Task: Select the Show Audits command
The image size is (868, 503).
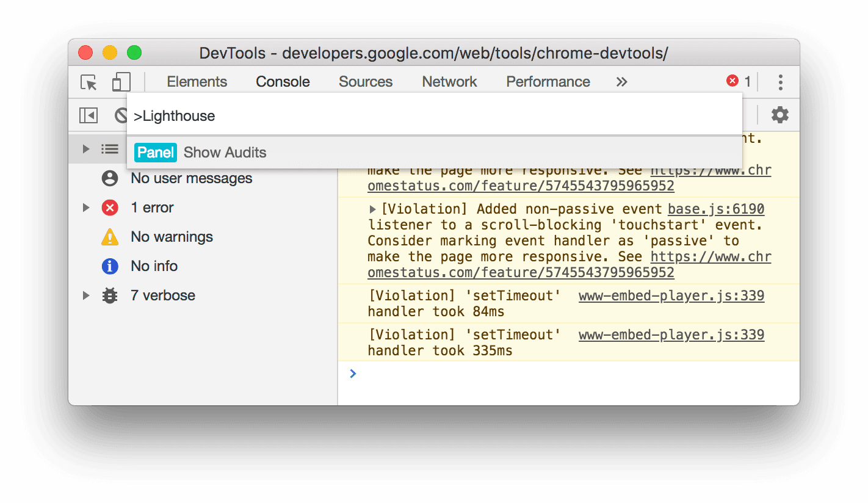Action: 225,153
